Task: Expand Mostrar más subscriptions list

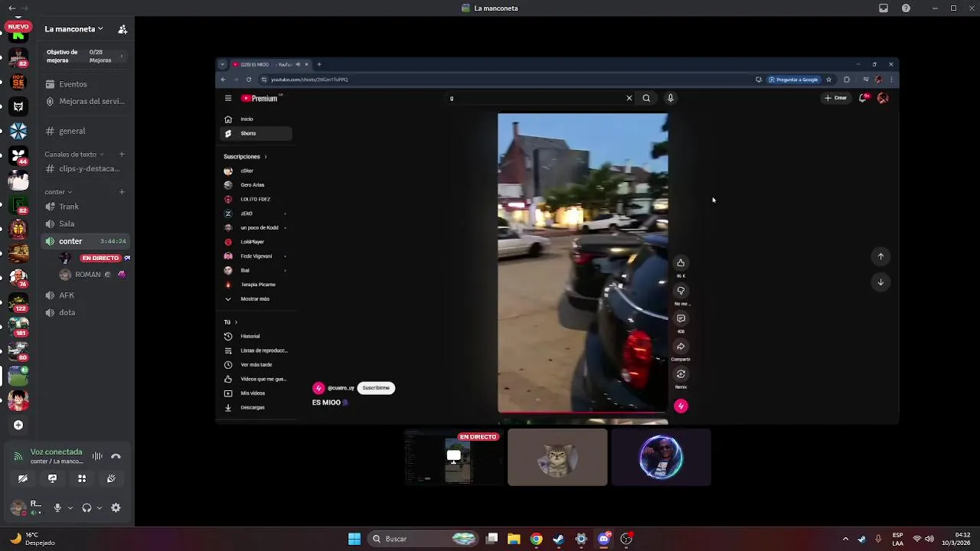Action: point(256,299)
